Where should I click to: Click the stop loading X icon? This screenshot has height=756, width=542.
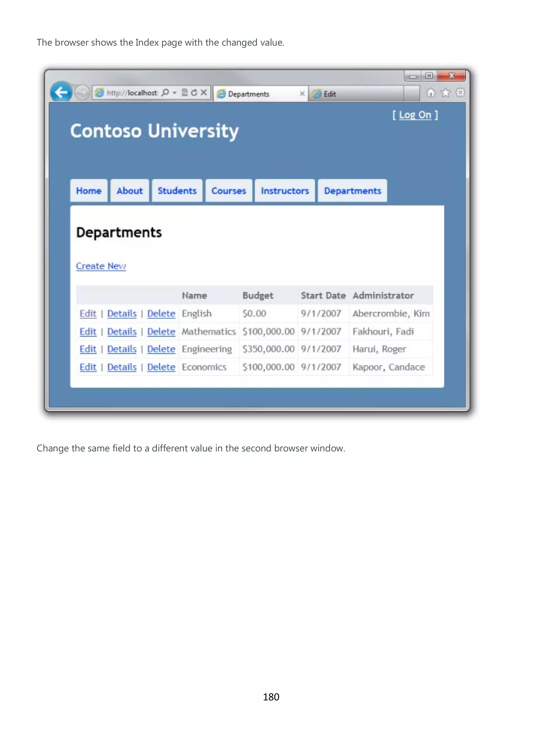204,92
